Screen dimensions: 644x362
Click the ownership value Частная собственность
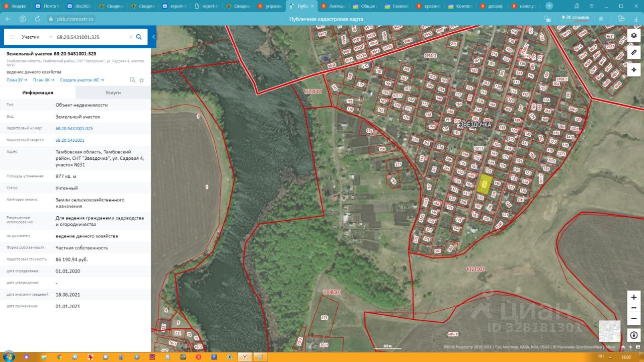click(82, 248)
